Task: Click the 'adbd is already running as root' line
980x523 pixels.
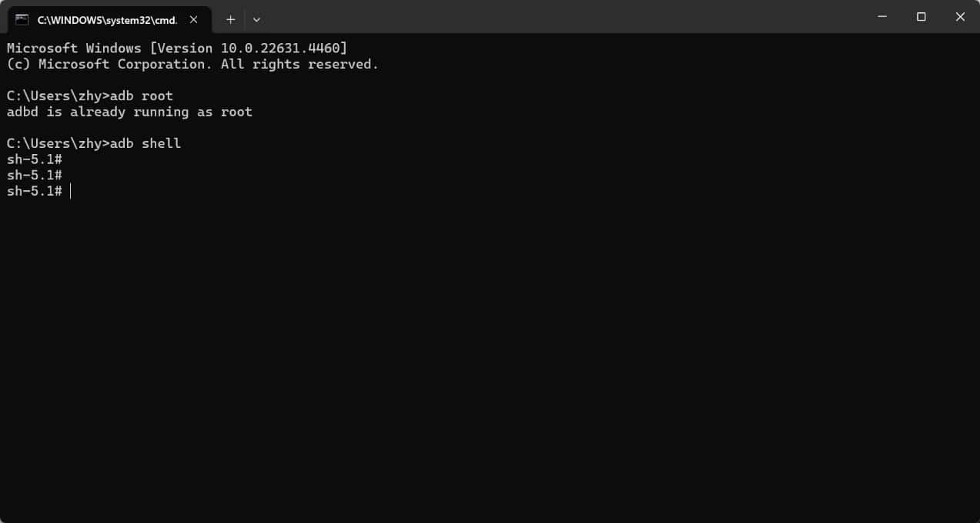Action: point(129,112)
